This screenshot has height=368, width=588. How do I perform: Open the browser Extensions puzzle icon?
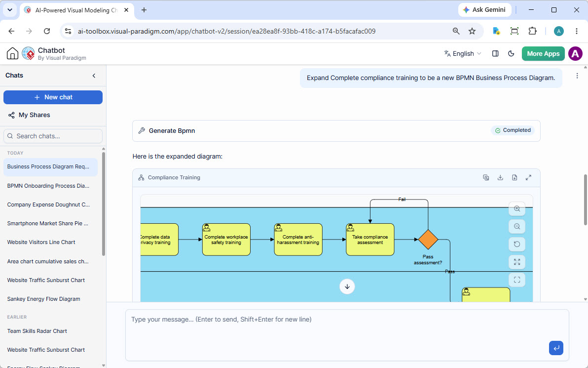coord(532,31)
